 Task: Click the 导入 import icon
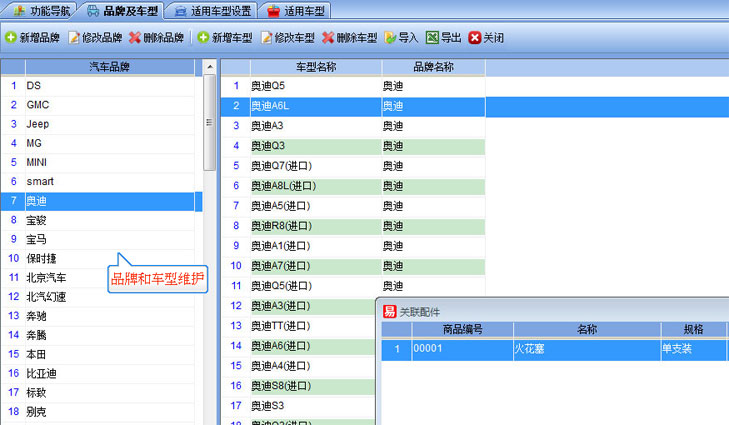[390, 38]
